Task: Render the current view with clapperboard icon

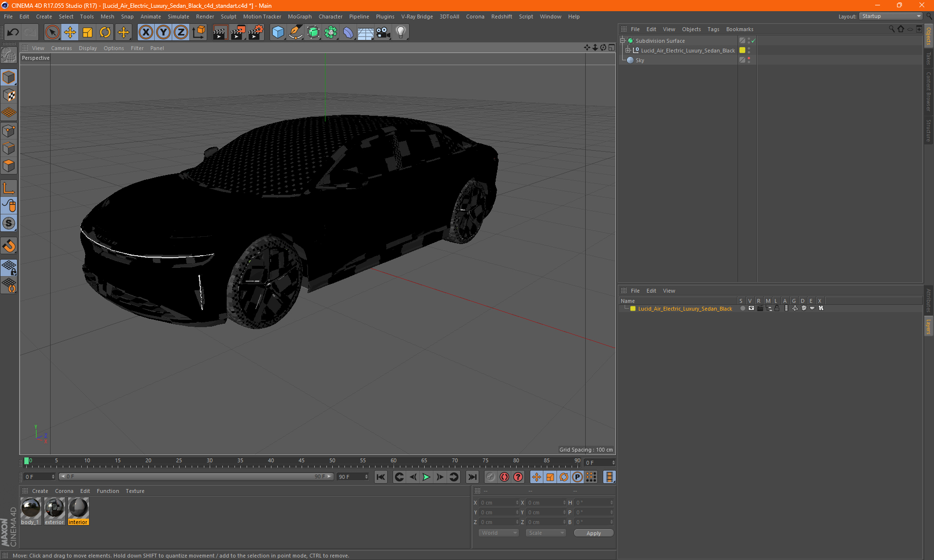Action: (220, 33)
